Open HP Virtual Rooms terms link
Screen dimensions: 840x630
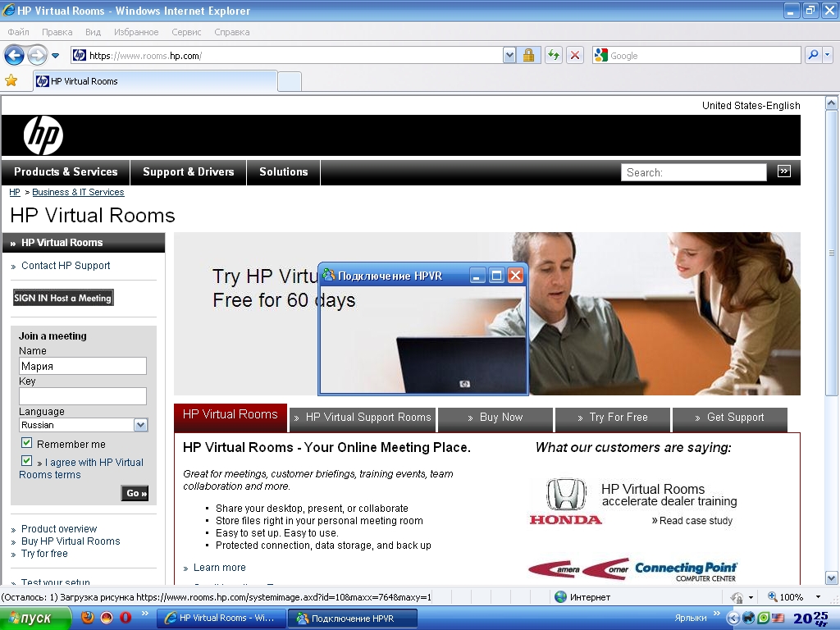point(81,468)
